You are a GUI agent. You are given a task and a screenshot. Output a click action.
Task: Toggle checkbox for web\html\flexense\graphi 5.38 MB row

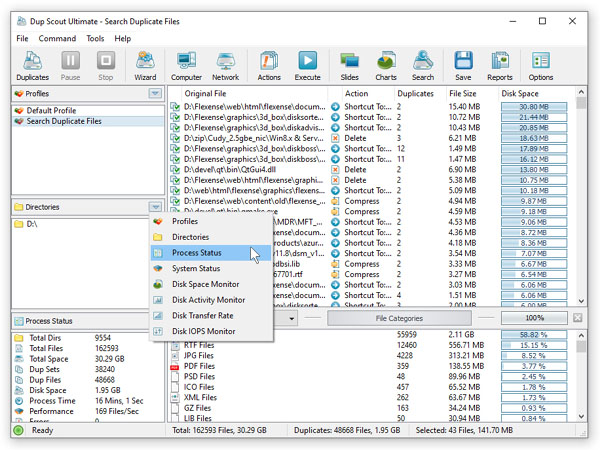(x=175, y=180)
